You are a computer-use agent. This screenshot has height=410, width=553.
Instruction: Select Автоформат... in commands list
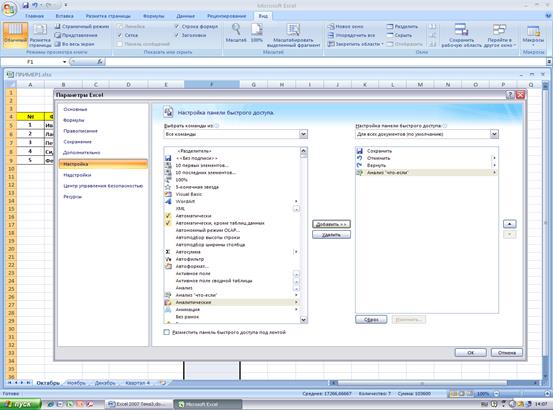(x=232, y=266)
